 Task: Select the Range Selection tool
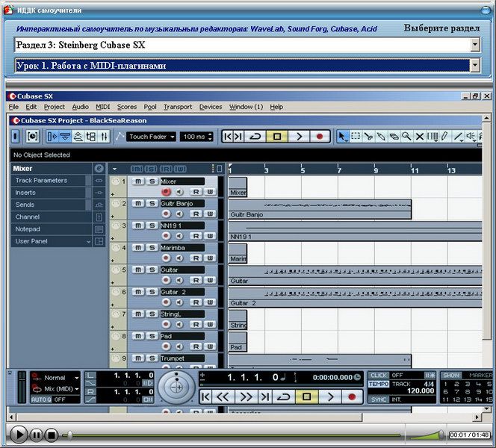(356, 137)
